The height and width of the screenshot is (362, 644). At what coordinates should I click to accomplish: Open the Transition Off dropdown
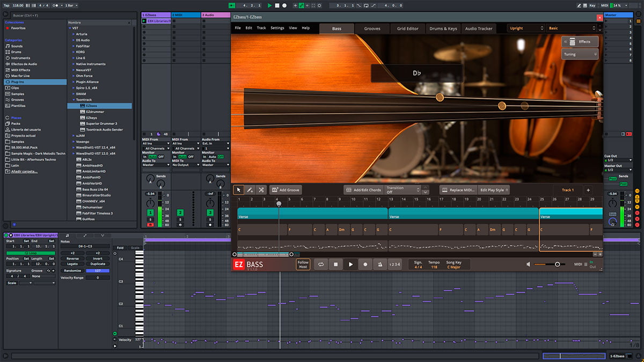coord(402,190)
